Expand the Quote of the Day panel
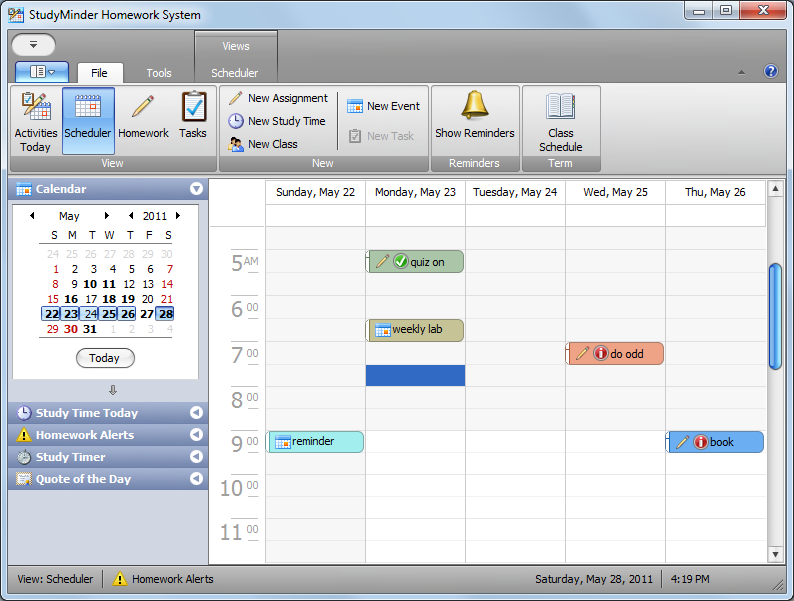This screenshot has height=601, width=794. [x=196, y=479]
